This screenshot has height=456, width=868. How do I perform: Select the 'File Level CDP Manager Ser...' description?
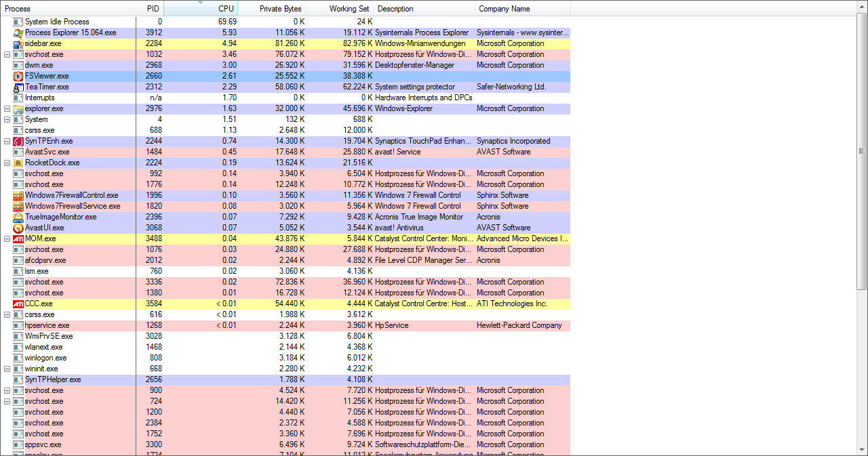[423, 260]
